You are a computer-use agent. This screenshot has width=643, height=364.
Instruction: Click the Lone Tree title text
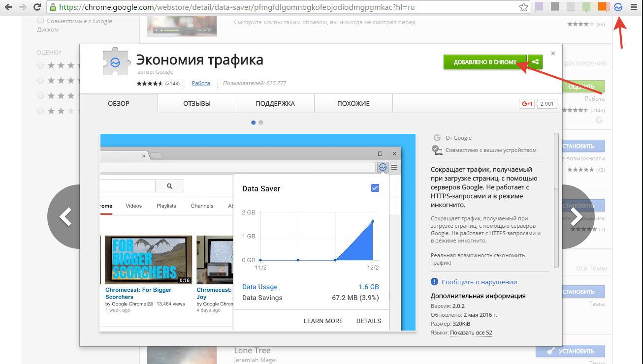pyautogui.click(x=252, y=351)
